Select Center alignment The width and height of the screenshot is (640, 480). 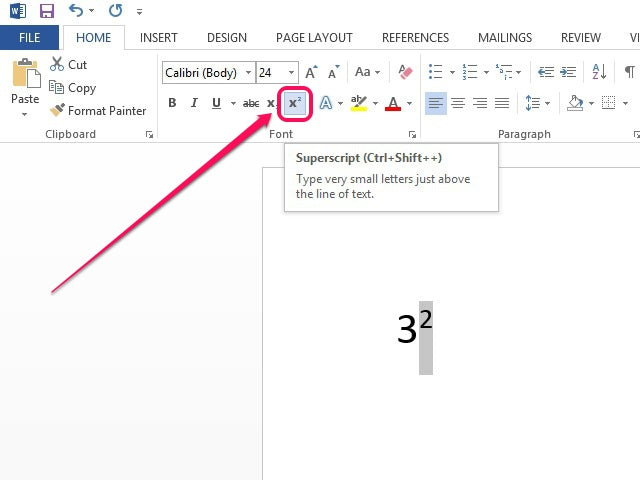[x=458, y=103]
